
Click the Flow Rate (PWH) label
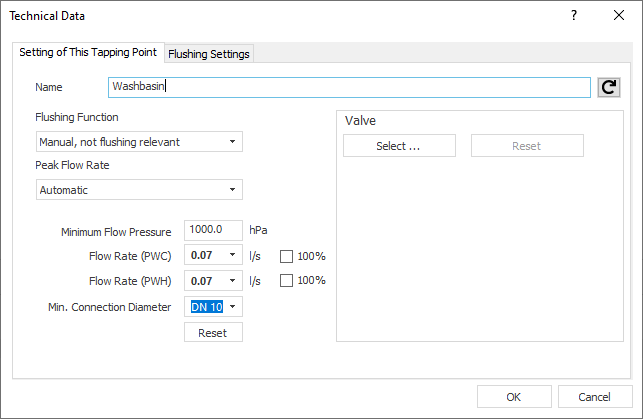tap(130, 281)
